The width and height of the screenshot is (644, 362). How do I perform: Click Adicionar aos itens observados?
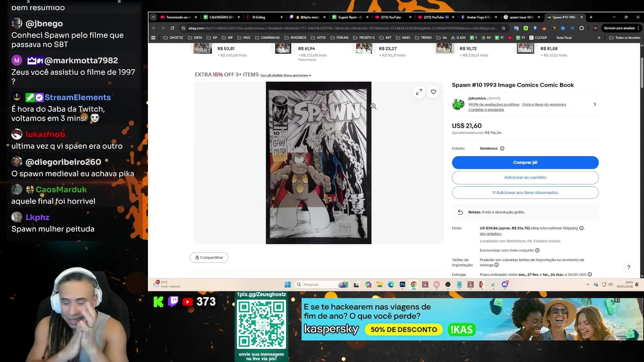coord(525,193)
